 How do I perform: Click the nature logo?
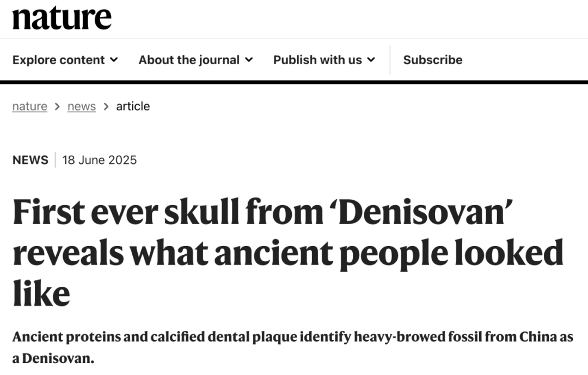(62, 18)
